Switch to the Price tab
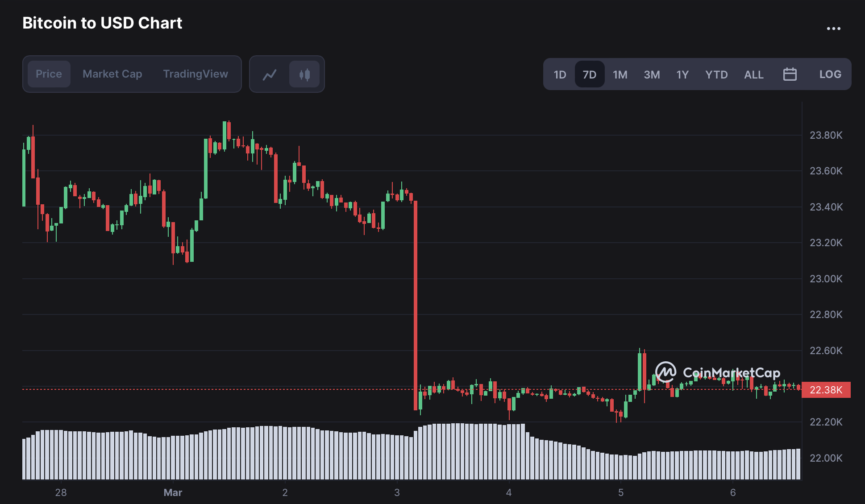 coord(49,74)
